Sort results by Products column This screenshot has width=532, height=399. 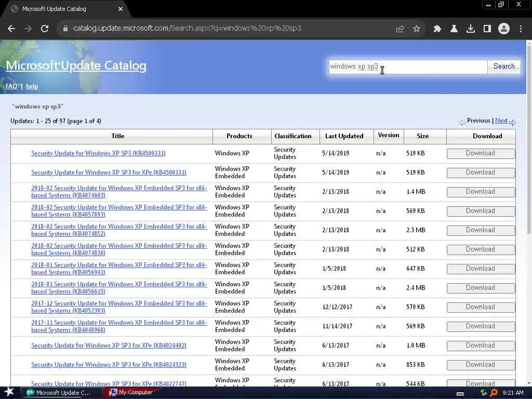coord(239,136)
